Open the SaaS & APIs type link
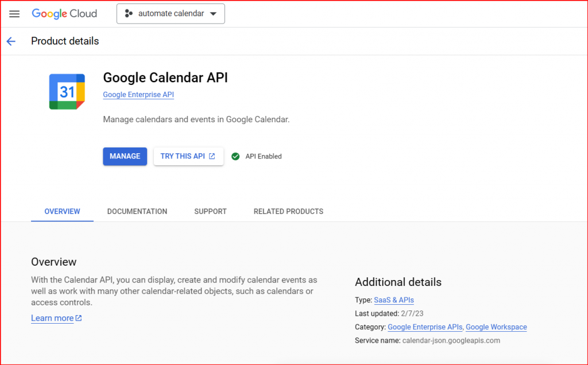This screenshot has width=588, height=365. tap(394, 300)
